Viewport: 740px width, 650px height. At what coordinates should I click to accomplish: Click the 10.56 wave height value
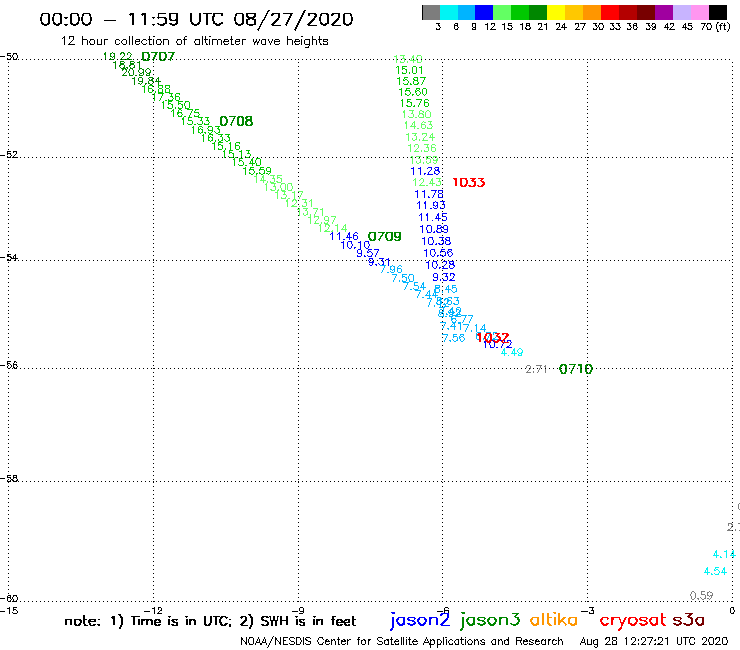point(438,253)
